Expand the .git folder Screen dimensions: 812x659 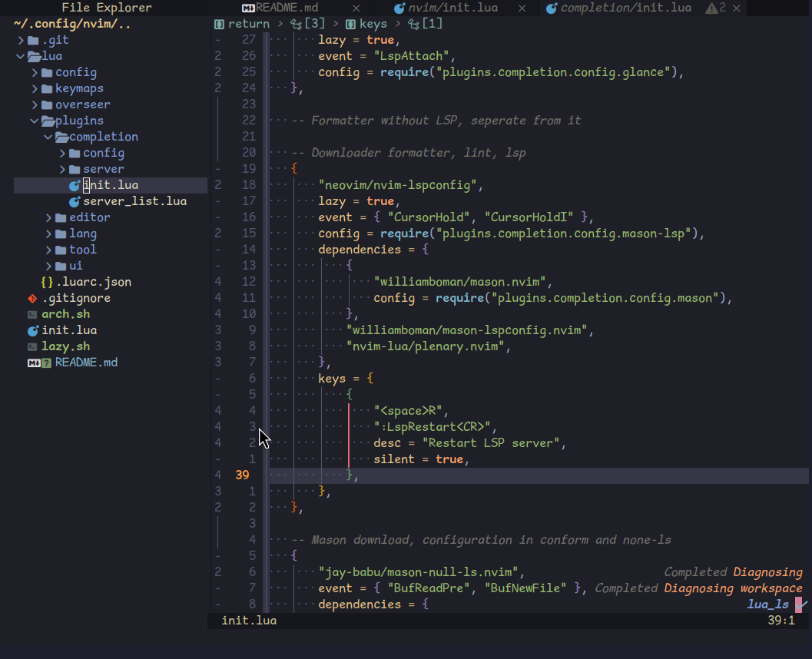21,40
